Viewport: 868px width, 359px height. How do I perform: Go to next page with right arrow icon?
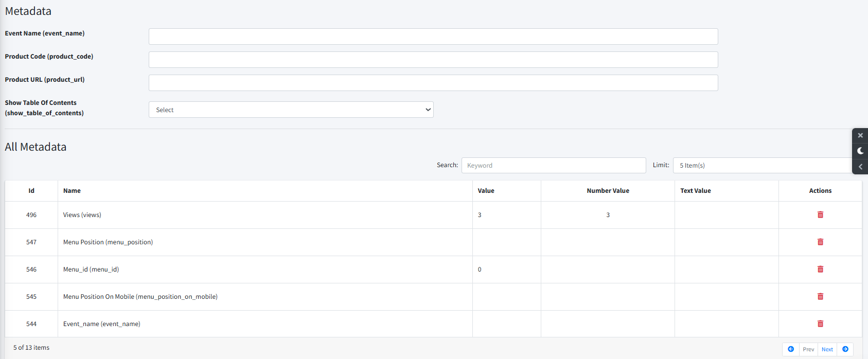[845, 349]
